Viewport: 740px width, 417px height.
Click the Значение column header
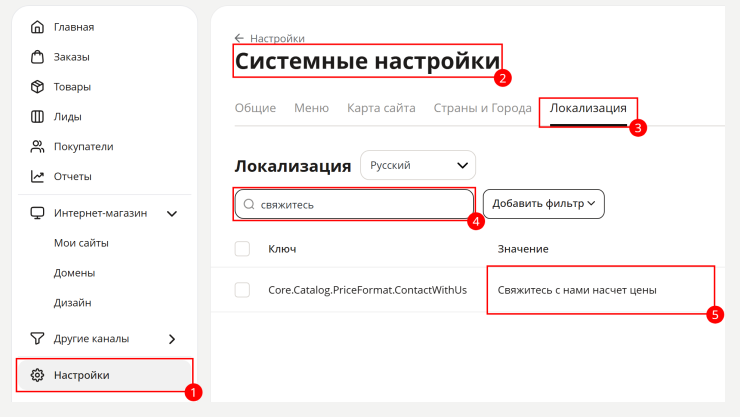click(523, 249)
